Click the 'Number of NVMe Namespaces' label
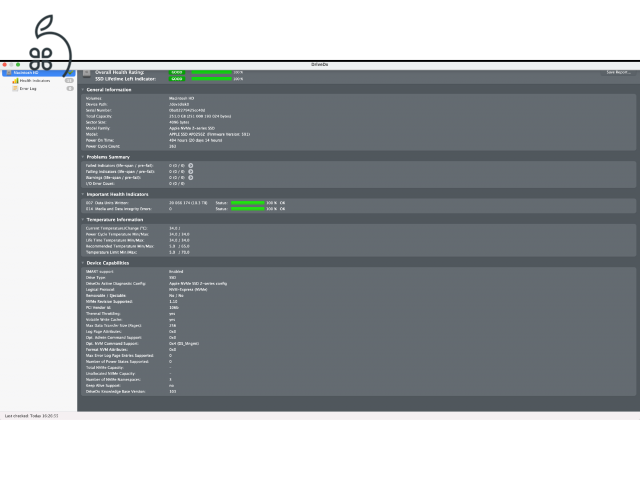 113,380
